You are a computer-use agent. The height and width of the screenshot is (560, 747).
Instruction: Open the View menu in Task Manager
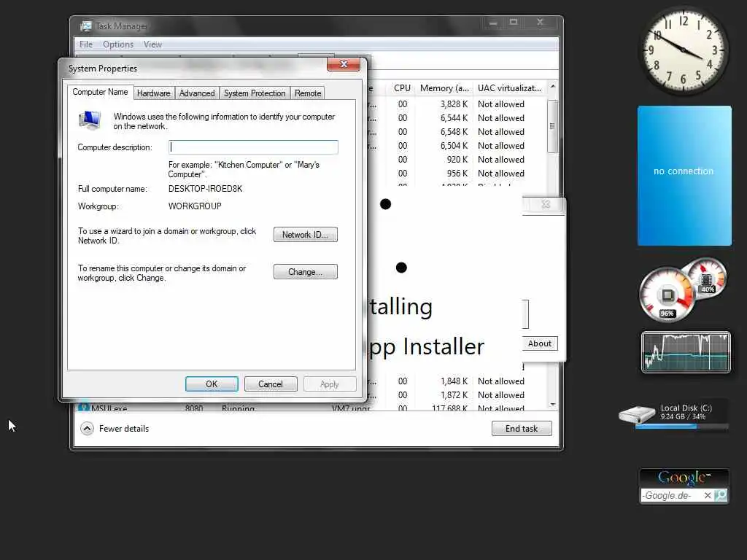point(153,44)
